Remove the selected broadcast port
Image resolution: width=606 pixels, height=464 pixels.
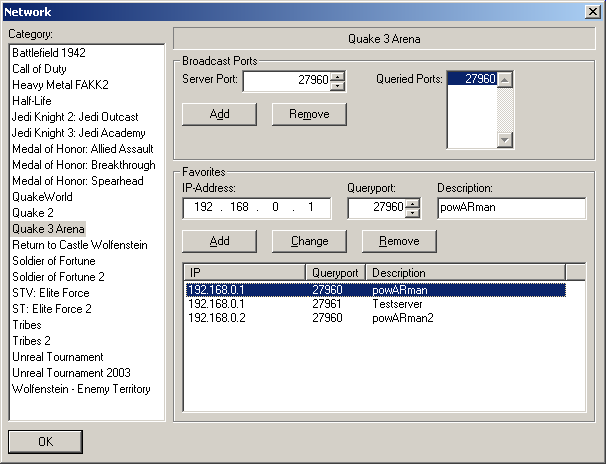click(309, 114)
